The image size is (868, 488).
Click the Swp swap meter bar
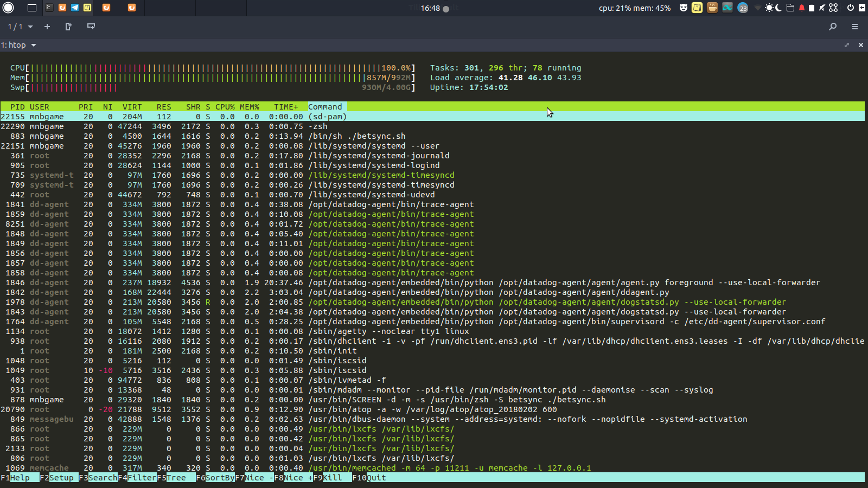(213, 87)
